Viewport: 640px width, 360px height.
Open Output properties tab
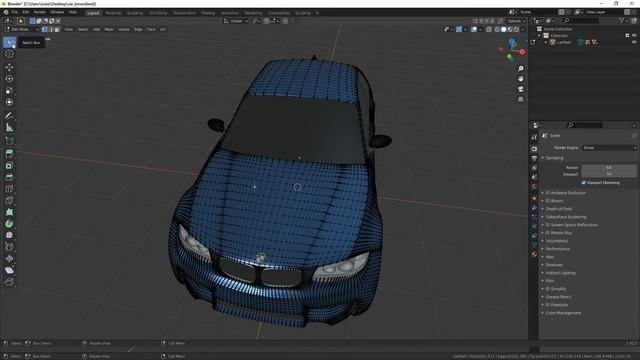coord(534,158)
